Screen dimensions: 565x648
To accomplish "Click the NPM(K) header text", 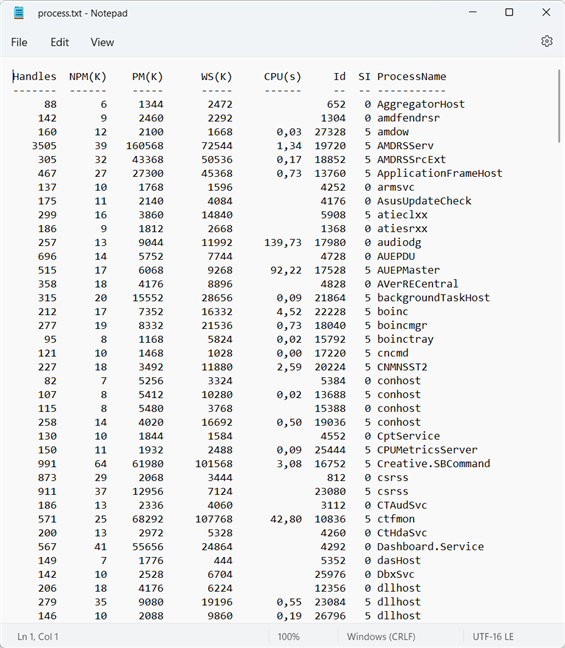I will point(88,76).
